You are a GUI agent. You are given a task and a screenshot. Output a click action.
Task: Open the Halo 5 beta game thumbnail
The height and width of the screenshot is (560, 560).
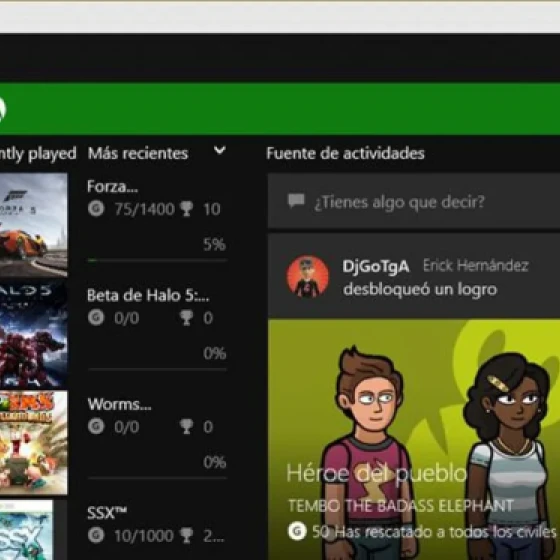(x=34, y=334)
